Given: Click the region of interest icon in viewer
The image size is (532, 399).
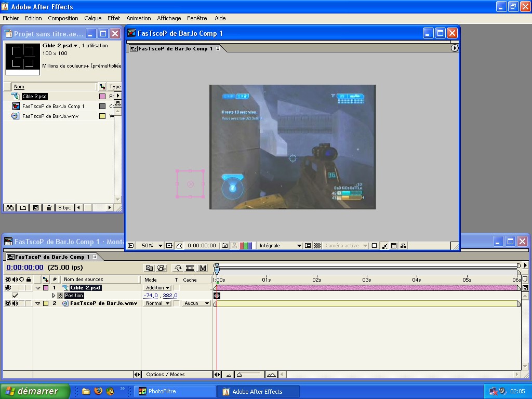Looking at the screenshot, I should tap(308, 246).
